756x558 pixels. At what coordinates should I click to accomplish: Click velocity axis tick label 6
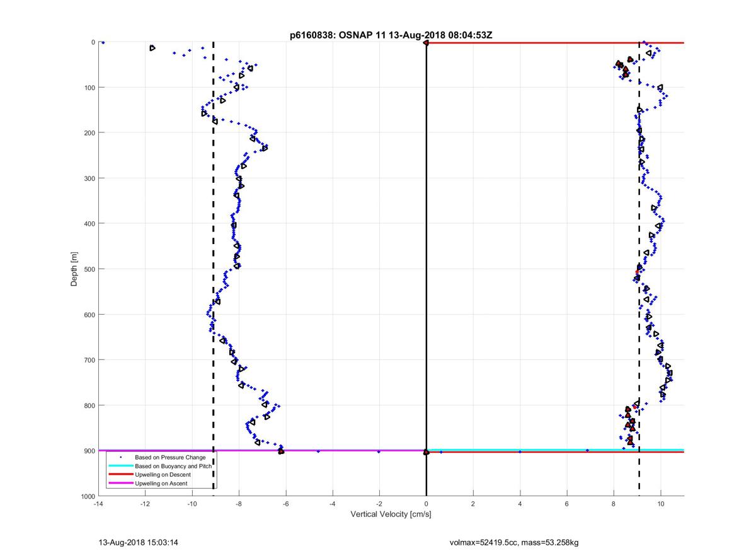pos(567,504)
